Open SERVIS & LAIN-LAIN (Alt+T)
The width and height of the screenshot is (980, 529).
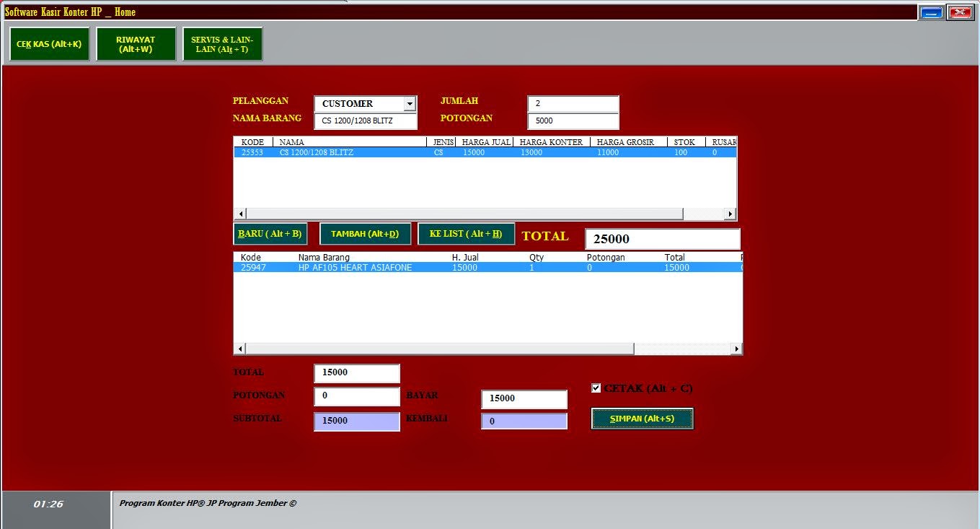224,43
